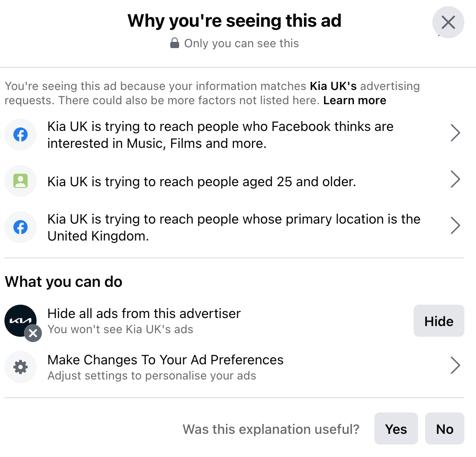The width and height of the screenshot is (476, 457).
Task: Close the 'Why you're seeing this ad' dialog
Action: coord(448,22)
